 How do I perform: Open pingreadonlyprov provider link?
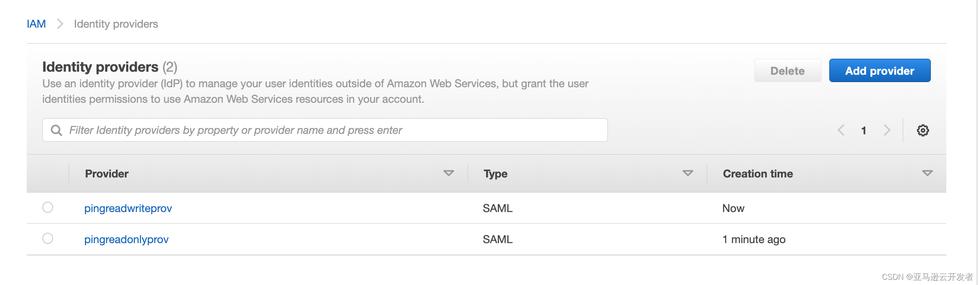126,240
